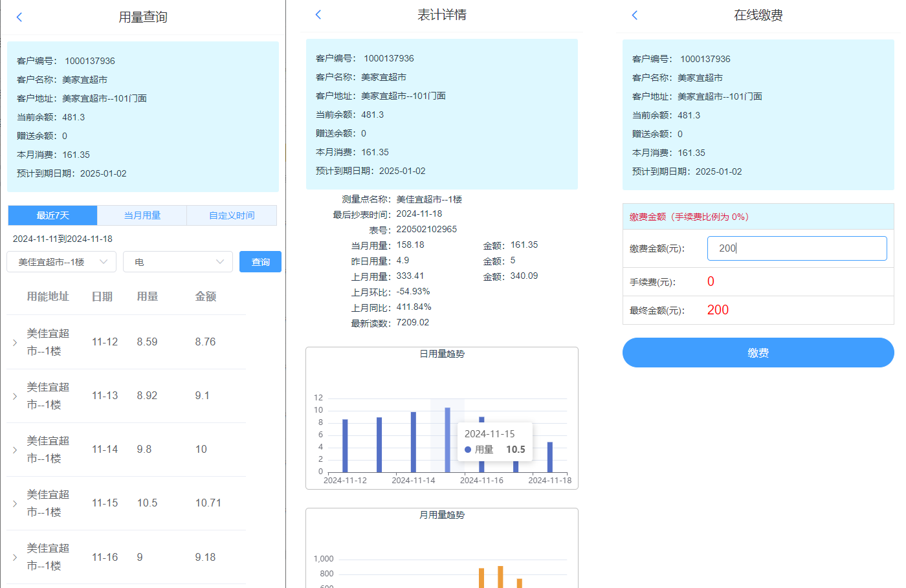Open the 美佳宜超市--1楼 meter dropdown
906x588 pixels.
(x=61, y=262)
